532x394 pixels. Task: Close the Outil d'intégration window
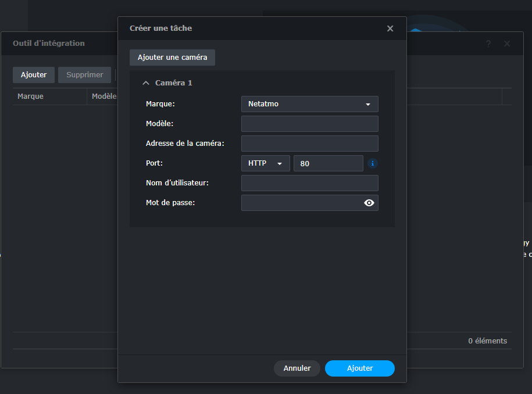(507, 44)
